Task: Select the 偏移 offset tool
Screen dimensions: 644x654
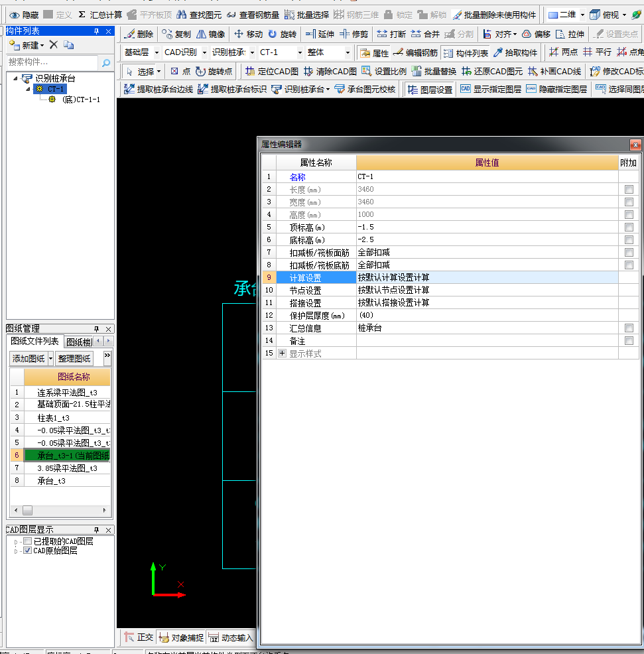Action: point(537,34)
